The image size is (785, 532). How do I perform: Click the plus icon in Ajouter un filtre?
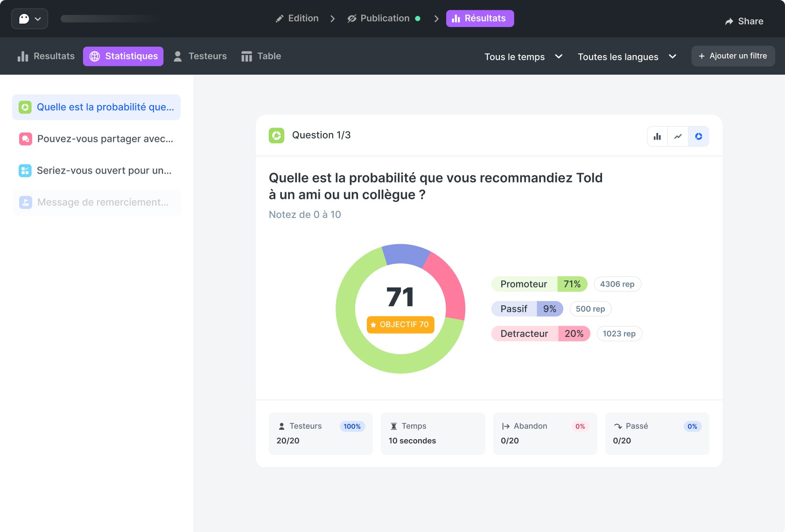[x=701, y=56]
